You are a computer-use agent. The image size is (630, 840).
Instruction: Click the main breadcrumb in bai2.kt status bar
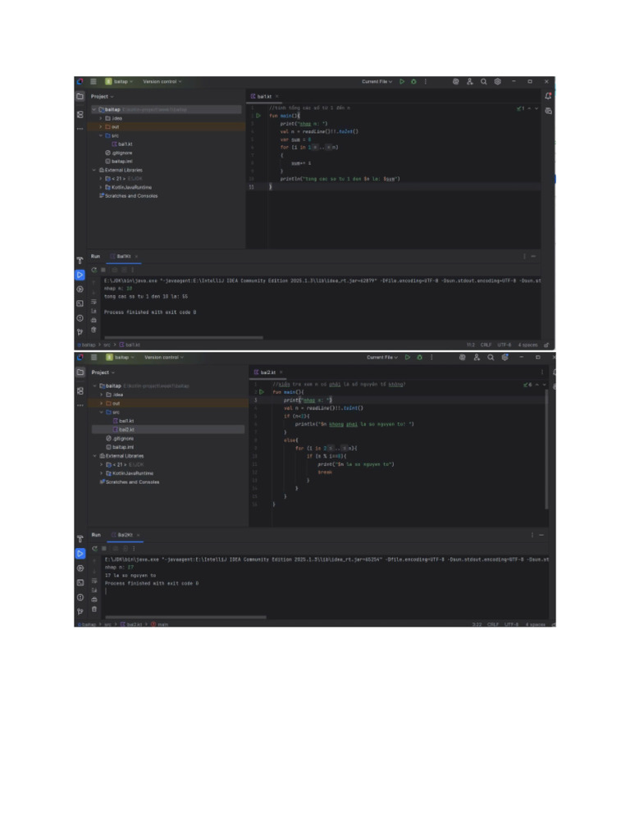160,624
